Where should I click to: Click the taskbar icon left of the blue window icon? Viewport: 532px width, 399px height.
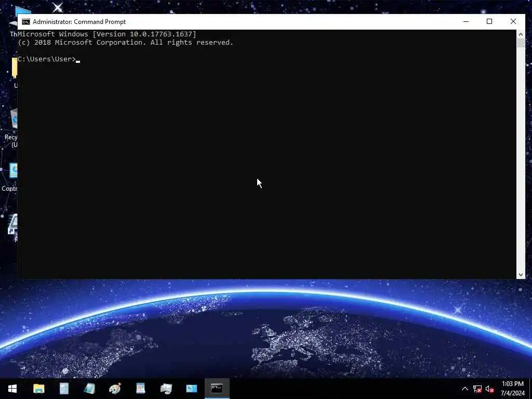[x=166, y=389]
